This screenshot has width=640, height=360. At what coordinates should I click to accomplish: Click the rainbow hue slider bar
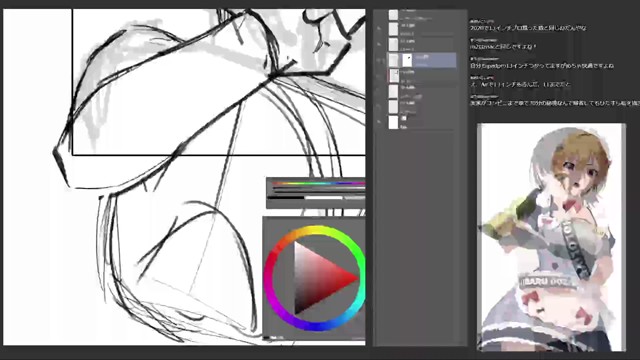tap(319, 183)
